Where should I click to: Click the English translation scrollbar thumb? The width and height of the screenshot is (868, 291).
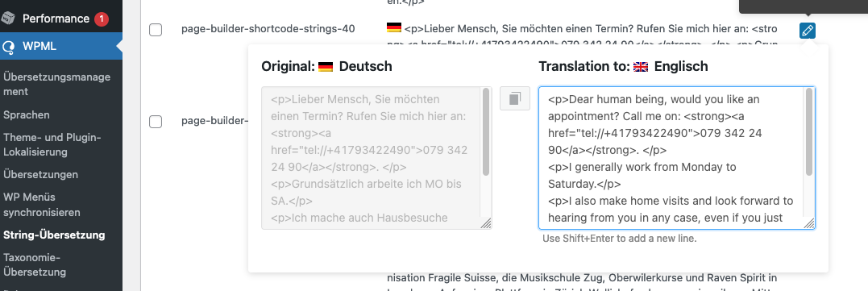[809, 131]
